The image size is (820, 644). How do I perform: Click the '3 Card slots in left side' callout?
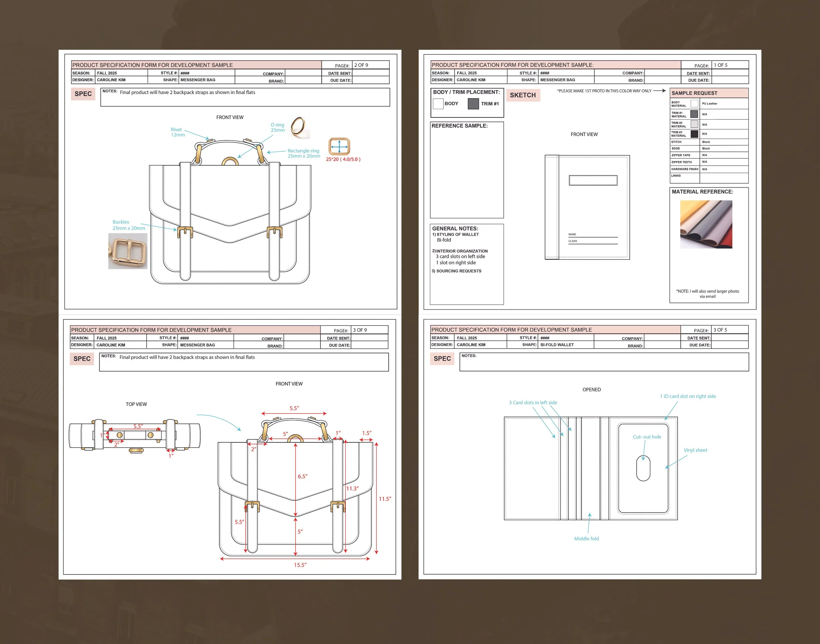coord(533,403)
